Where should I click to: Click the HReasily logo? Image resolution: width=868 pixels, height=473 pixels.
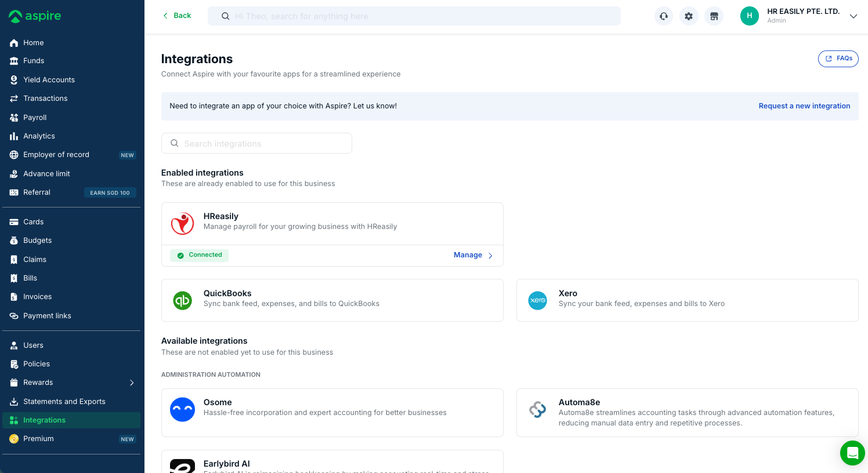182,224
